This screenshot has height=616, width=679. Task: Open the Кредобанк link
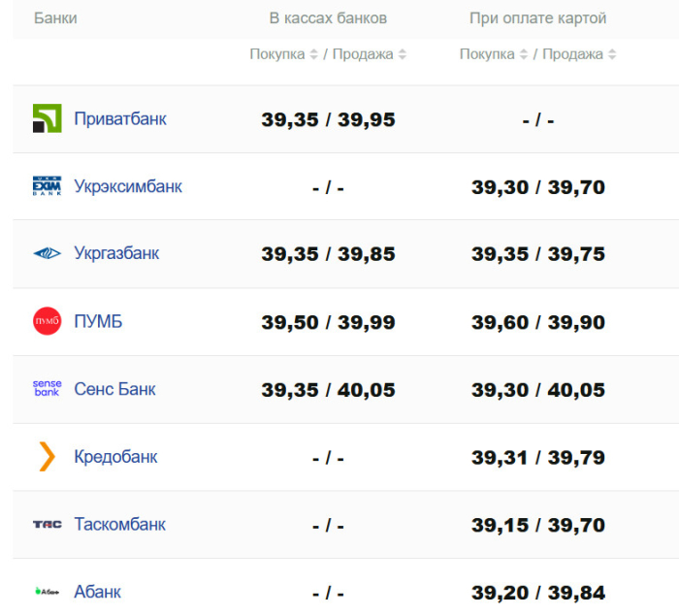(x=115, y=456)
